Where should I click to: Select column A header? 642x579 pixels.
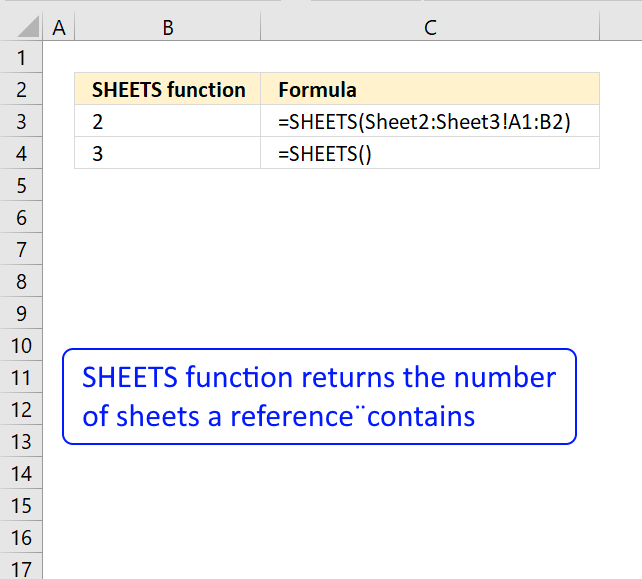click(x=59, y=27)
